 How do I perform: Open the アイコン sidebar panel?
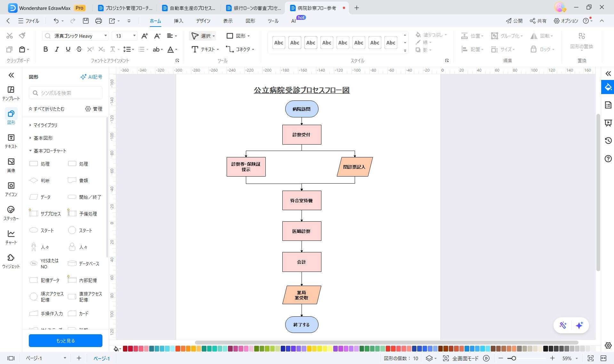[11, 189]
